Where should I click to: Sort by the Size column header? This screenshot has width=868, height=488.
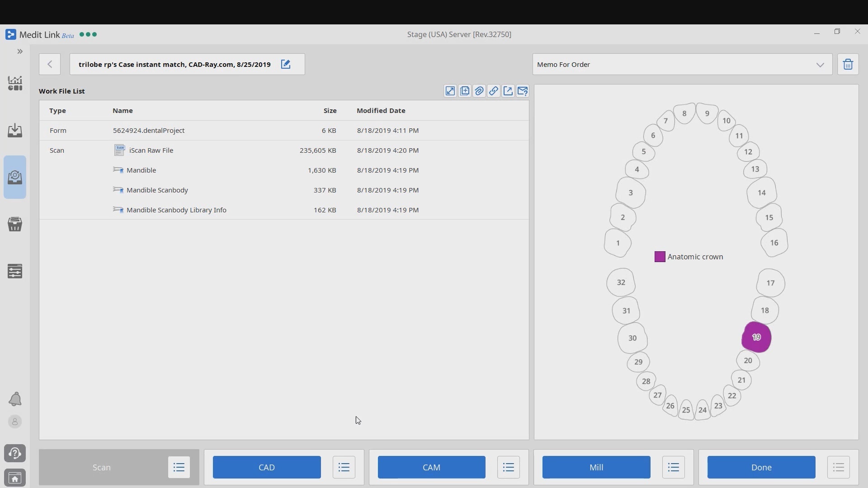330,111
